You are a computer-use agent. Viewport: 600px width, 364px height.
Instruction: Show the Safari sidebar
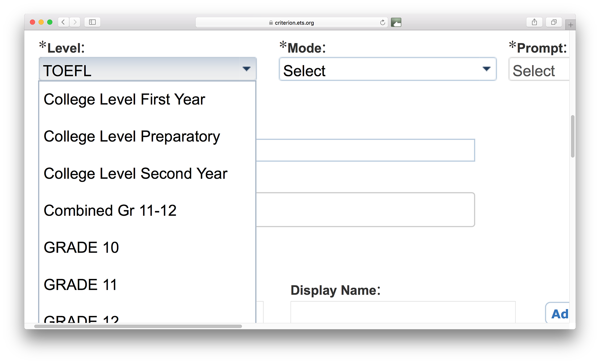92,22
